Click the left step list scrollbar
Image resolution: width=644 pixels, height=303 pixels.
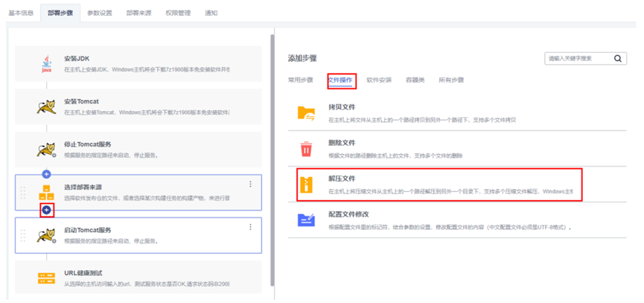pos(272,160)
